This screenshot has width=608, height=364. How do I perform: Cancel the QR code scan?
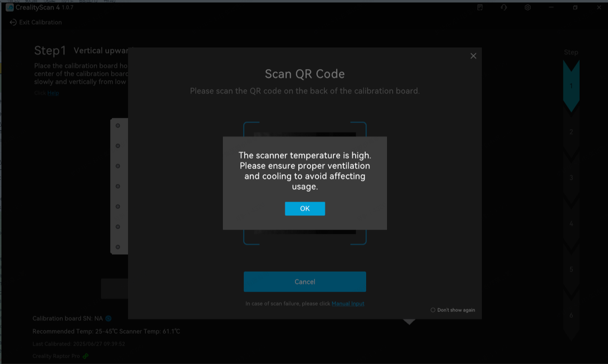point(305,282)
